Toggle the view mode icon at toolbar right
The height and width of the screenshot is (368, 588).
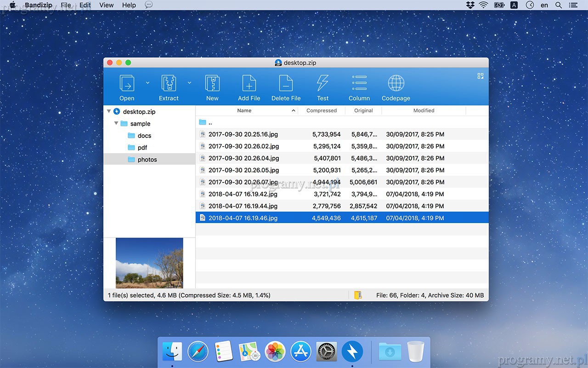[x=481, y=76]
